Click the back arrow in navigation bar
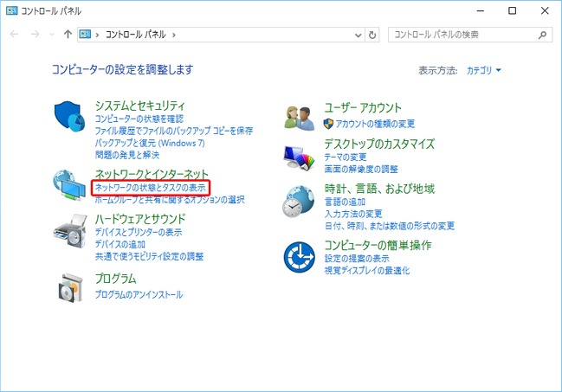This screenshot has width=562, height=392. 15,35
